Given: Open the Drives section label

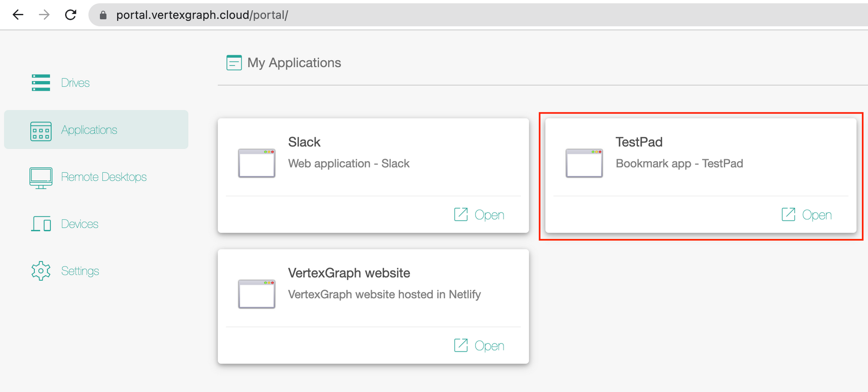Looking at the screenshot, I should (75, 83).
